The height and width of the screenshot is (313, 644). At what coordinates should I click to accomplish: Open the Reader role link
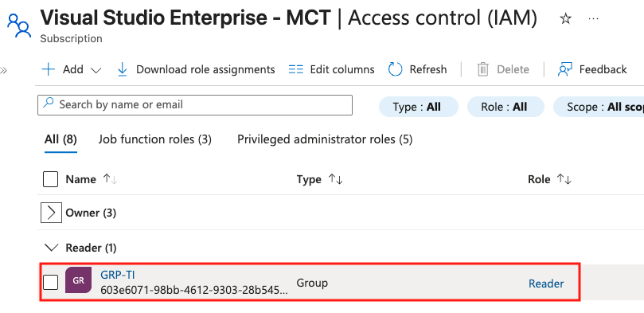pos(546,284)
